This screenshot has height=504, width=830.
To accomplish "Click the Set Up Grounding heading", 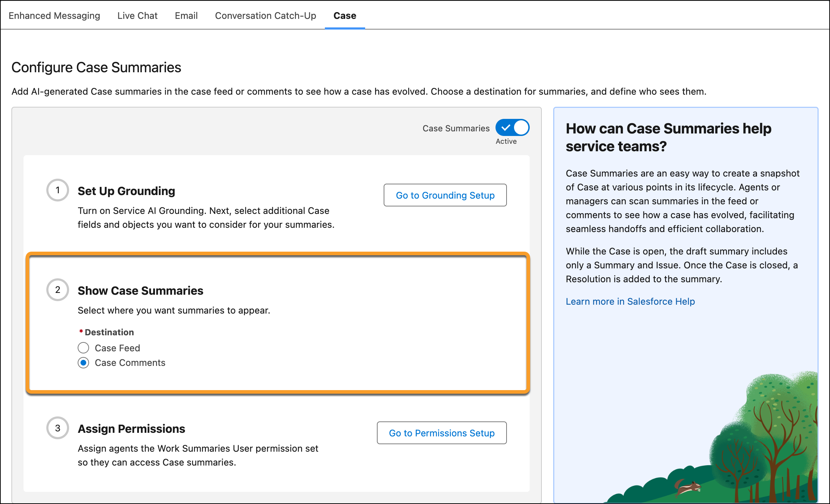I will 126,191.
